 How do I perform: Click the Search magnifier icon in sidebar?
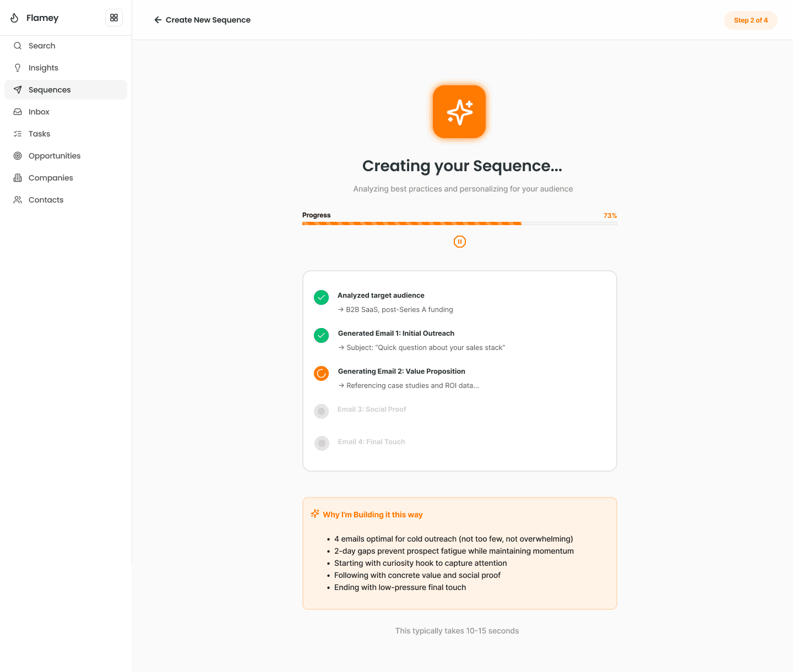(18, 46)
